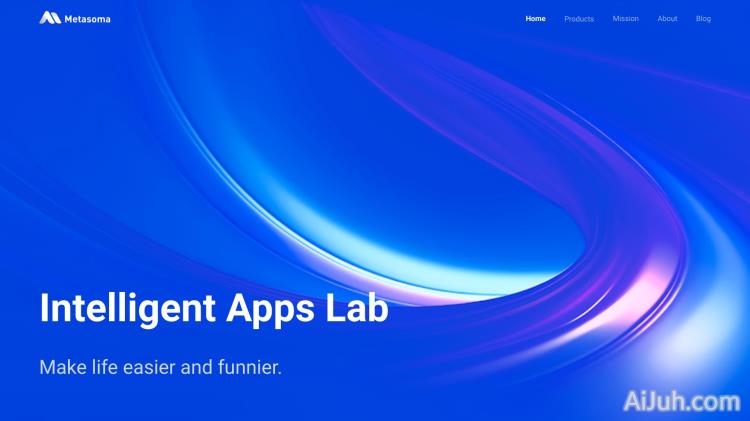This screenshot has height=421, width=750.
Task: Go to the Home nav item
Action: click(x=535, y=18)
